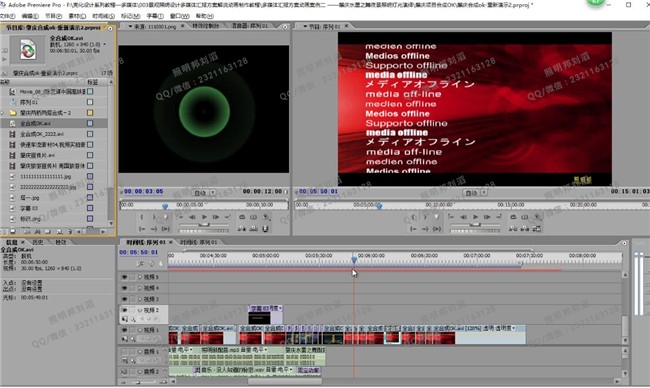650x388 pixels.
Task: Hide the 视频 2 track with its eye icon
Action: click(124, 310)
